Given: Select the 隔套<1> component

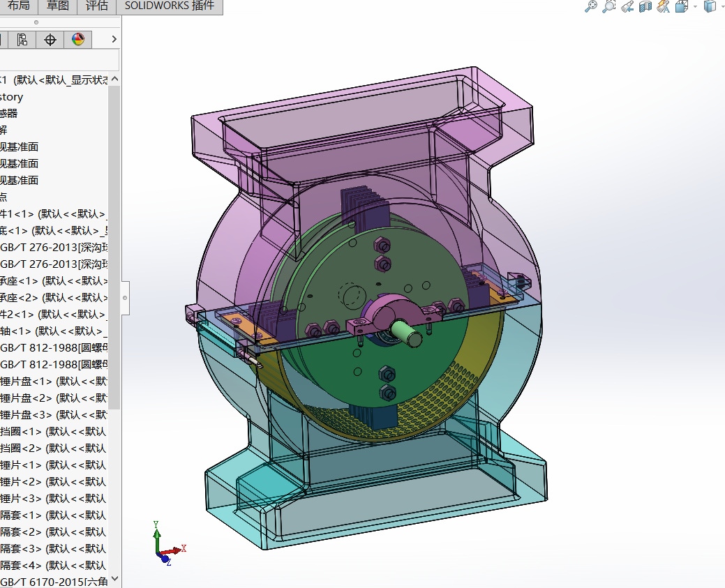Looking at the screenshot, I should pos(54,515).
